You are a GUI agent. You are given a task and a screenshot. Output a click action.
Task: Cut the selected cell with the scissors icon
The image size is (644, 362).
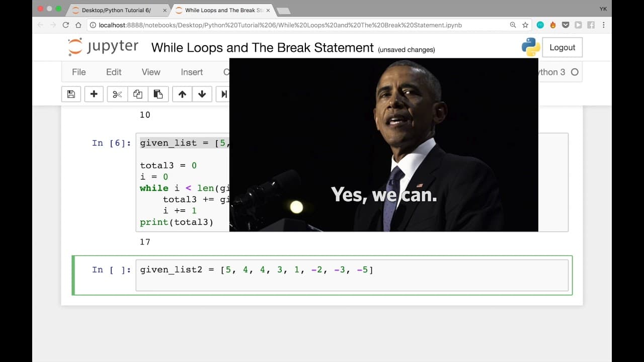click(x=117, y=94)
